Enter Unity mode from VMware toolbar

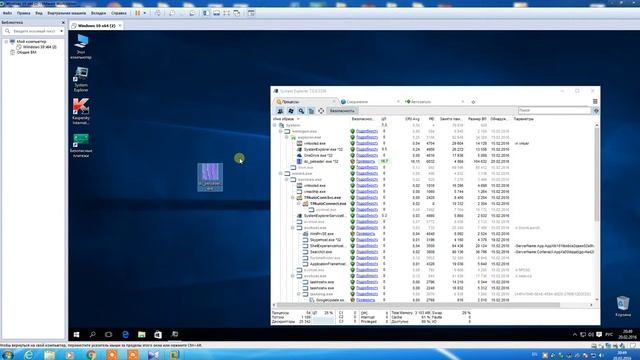click(x=237, y=13)
